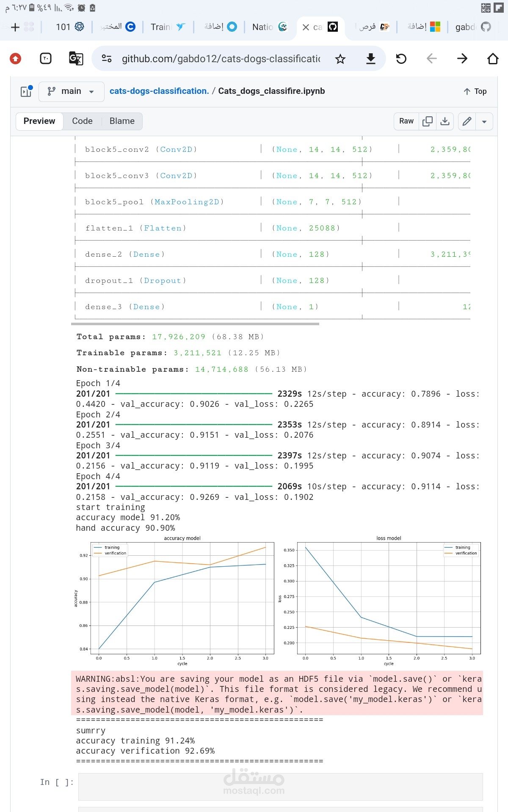Open site settings icon in address bar

(x=107, y=58)
